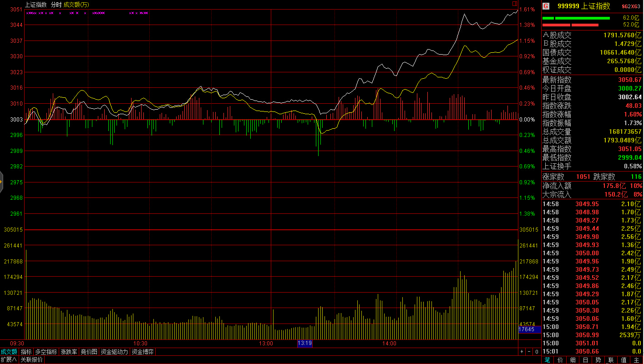Image resolution: width=644 pixels, height=364 pixels.
Task: Select the 多空指标 indicator tab
Action: click(46, 352)
